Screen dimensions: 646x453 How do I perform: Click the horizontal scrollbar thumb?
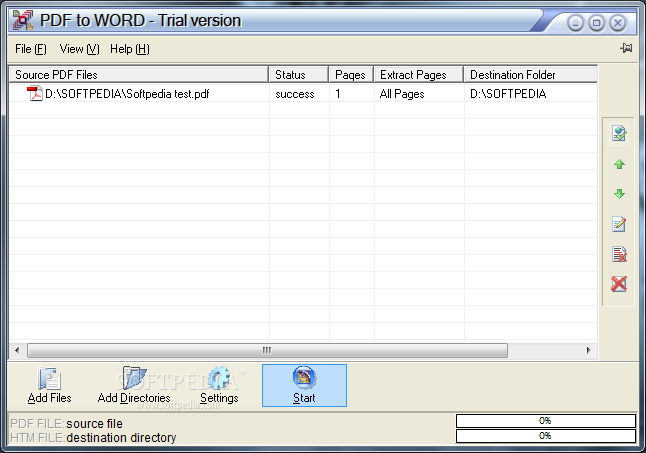[x=267, y=350]
